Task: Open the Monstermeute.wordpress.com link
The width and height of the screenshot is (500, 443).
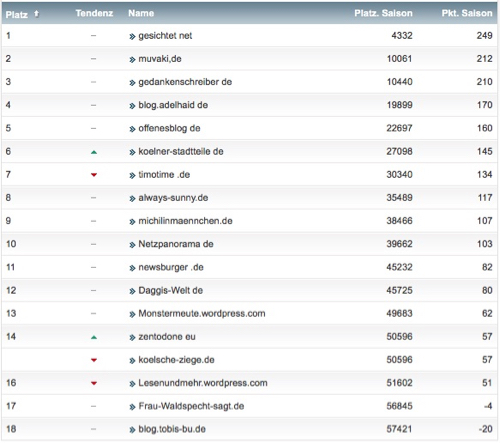Action: tap(202, 314)
